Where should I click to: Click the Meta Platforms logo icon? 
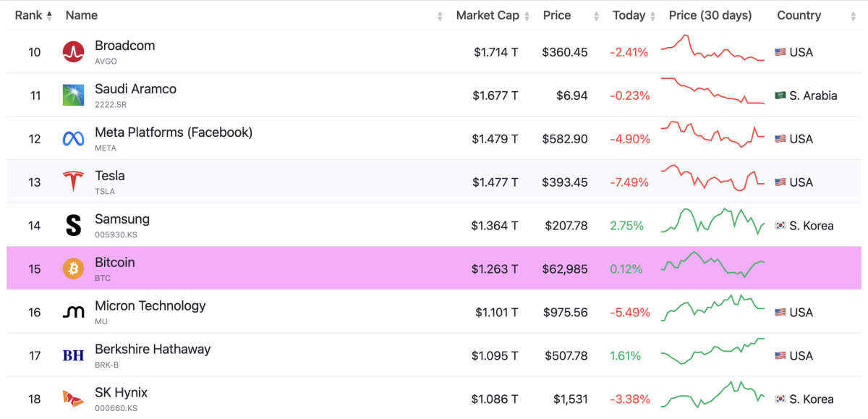(x=73, y=139)
